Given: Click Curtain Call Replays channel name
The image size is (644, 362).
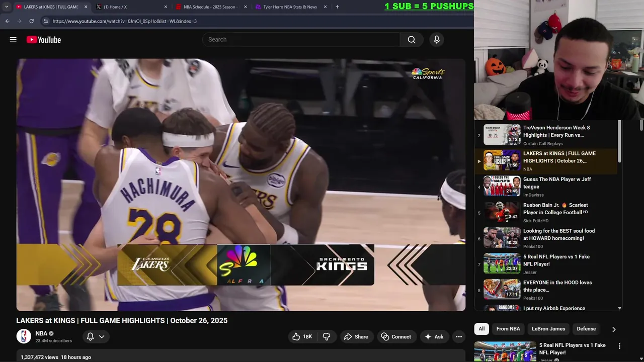Looking at the screenshot, I should (543, 143).
